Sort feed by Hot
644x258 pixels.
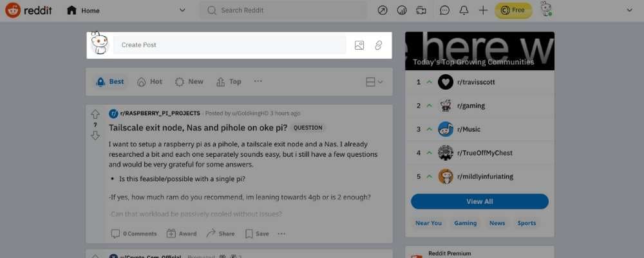click(150, 82)
